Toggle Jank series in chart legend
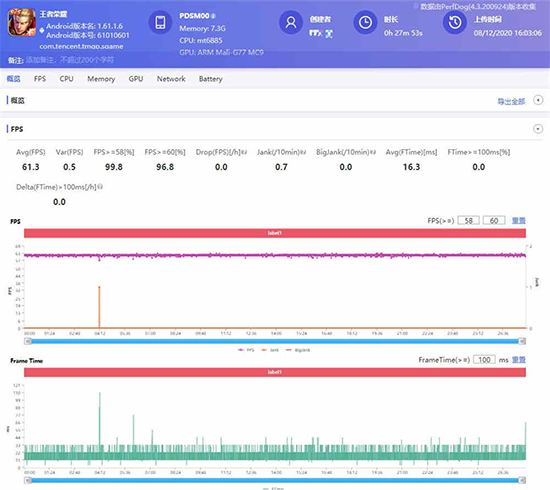Viewport: 550px width, 490px height. pos(270,350)
